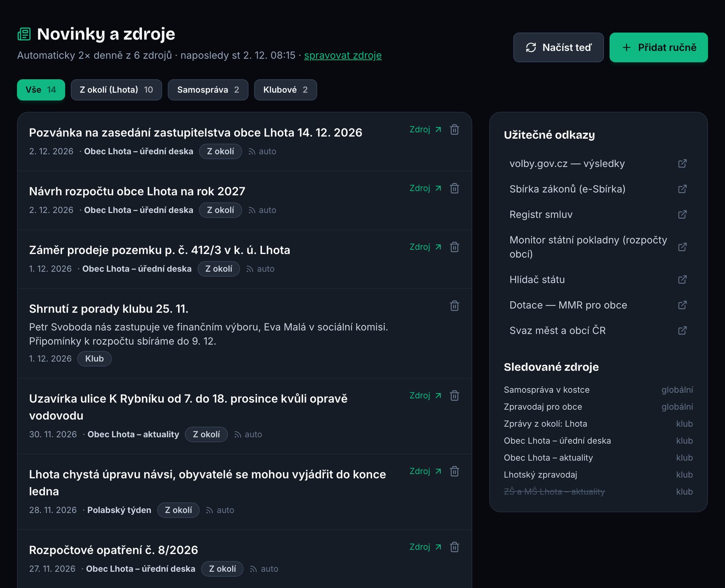Open Hlídač státu link
The height and width of the screenshot is (588, 725).
(x=598, y=280)
